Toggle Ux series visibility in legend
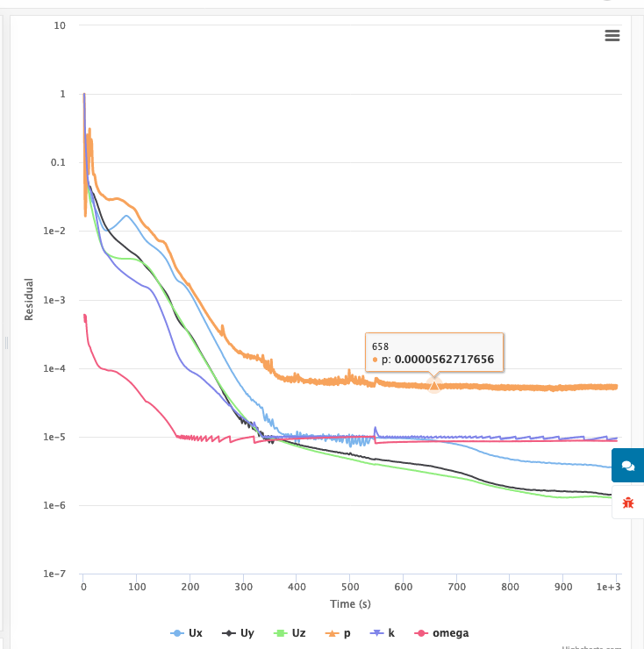The width and height of the screenshot is (644, 649). (195, 632)
